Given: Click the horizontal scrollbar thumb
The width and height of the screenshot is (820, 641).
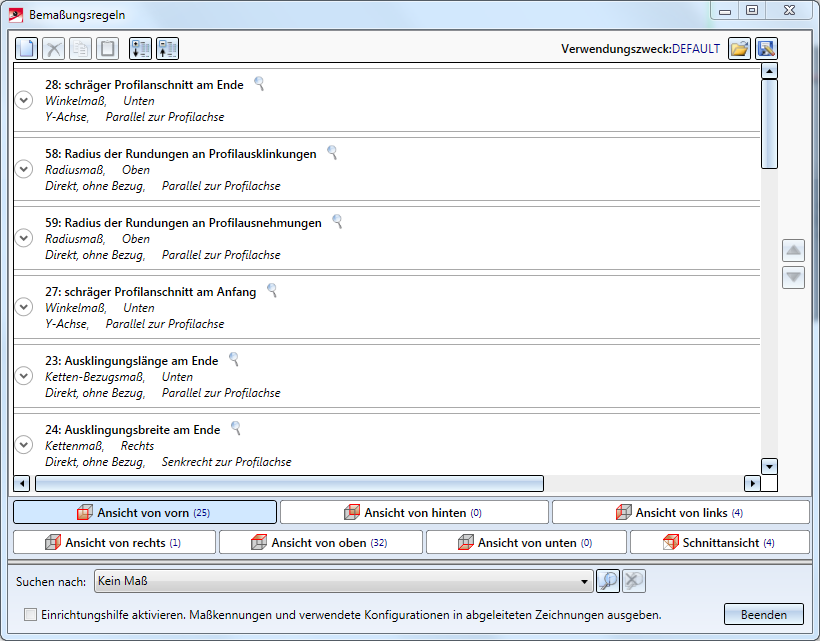Looking at the screenshot, I should (x=289, y=483).
